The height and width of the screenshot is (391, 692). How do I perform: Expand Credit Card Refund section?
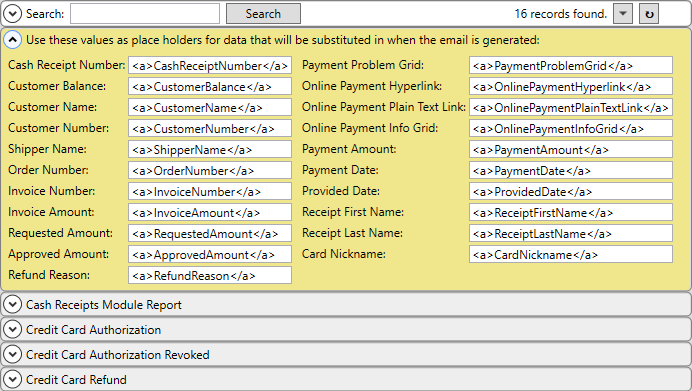point(12,380)
